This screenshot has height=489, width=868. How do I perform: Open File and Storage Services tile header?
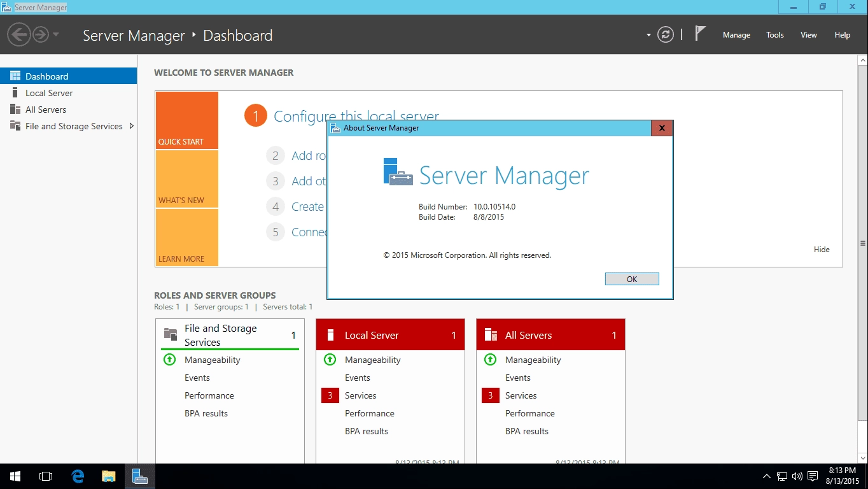(x=230, y=335)
